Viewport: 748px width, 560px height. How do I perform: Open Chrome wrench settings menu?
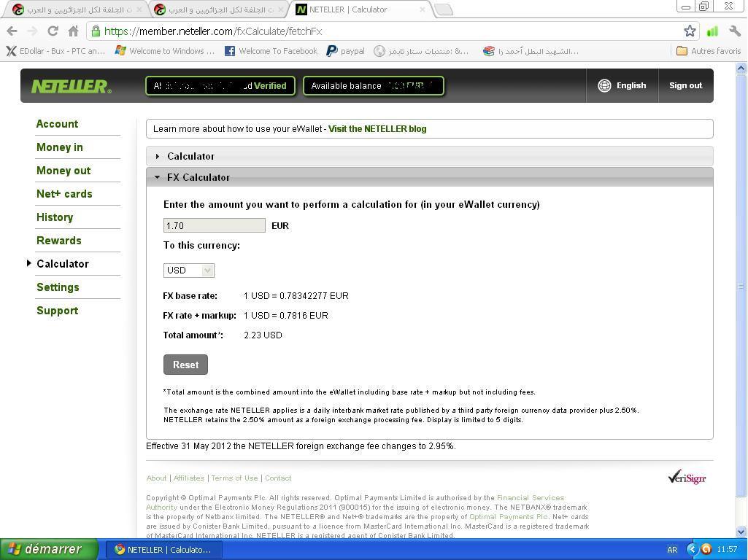(735, 31)
